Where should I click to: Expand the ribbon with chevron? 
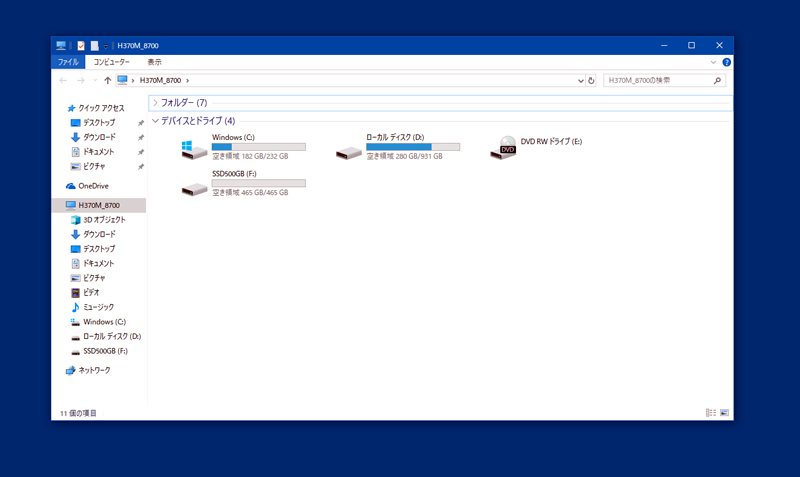click(713, 62)
